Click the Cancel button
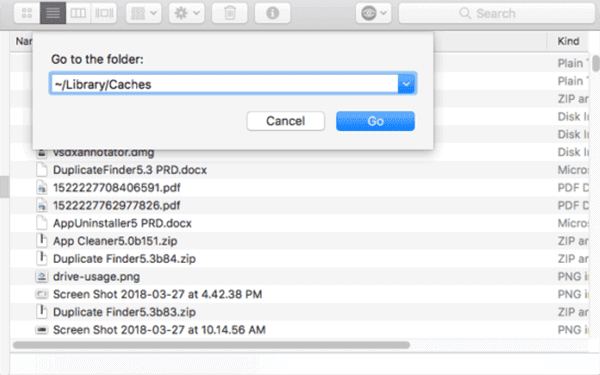This screenshot has height=375, width=600. click(x=285, y=121)
